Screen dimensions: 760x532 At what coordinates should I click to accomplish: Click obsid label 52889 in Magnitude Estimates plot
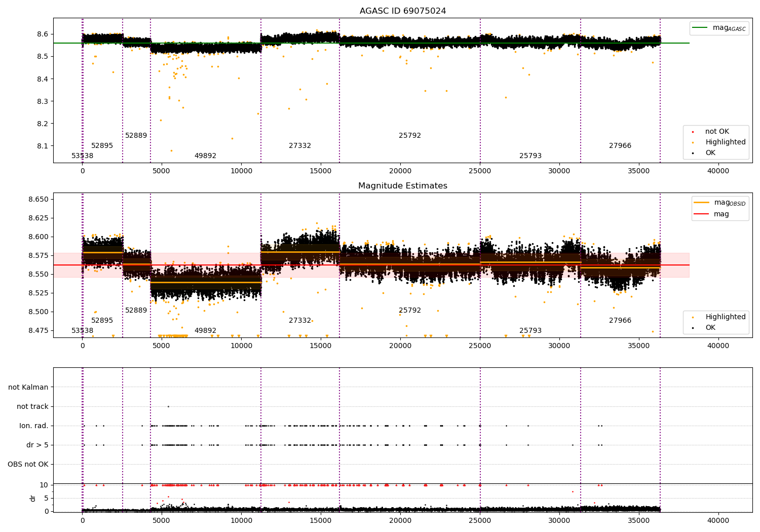click(136, 311)
